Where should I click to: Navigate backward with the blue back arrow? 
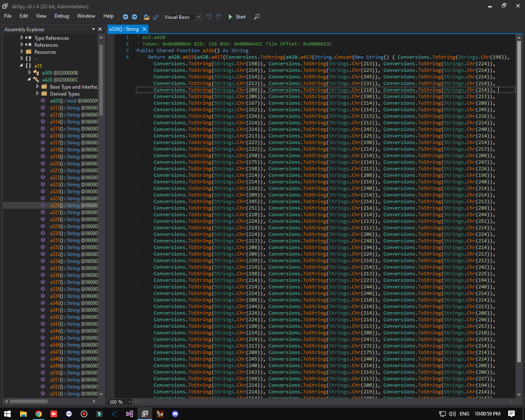pos(126,17)
